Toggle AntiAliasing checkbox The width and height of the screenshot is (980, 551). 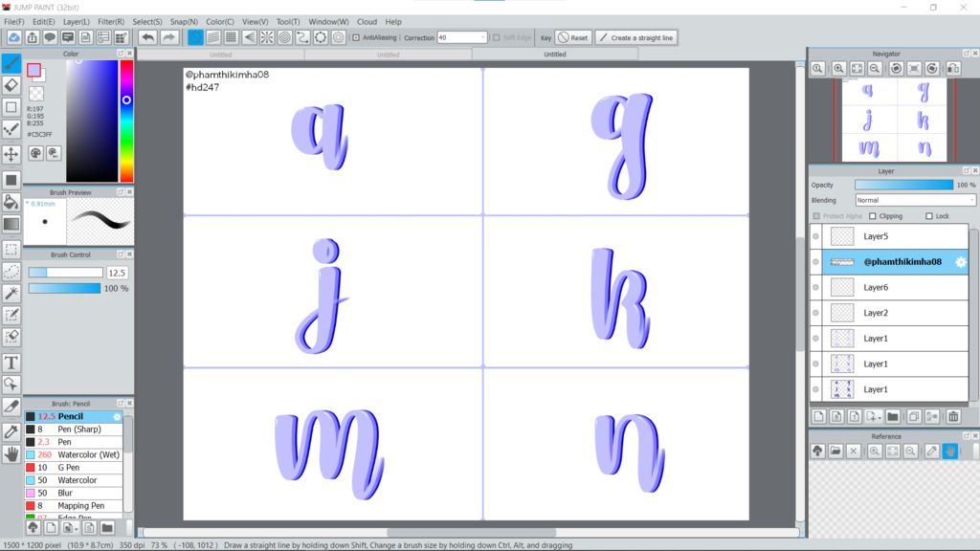356,37
